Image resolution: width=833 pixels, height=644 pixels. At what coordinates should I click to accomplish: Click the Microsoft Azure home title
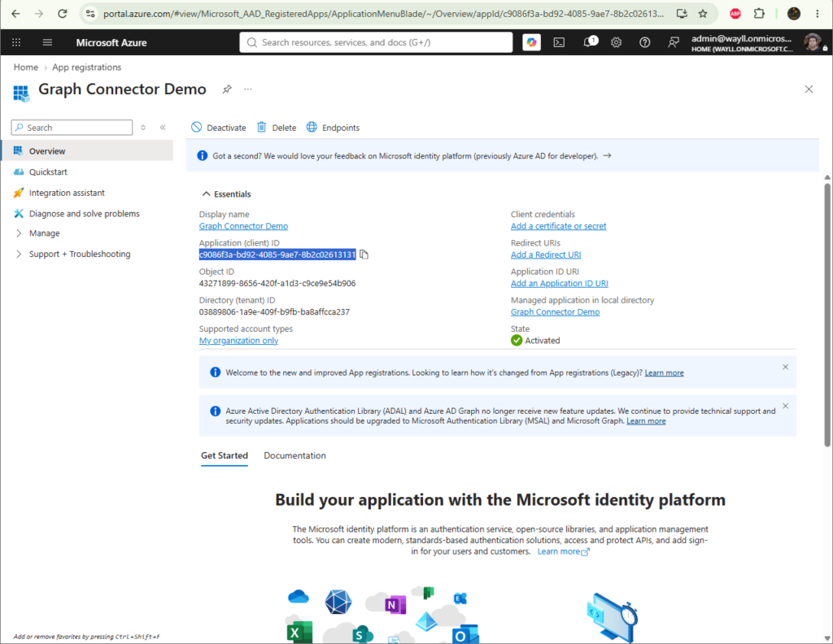tap(111, 42)
